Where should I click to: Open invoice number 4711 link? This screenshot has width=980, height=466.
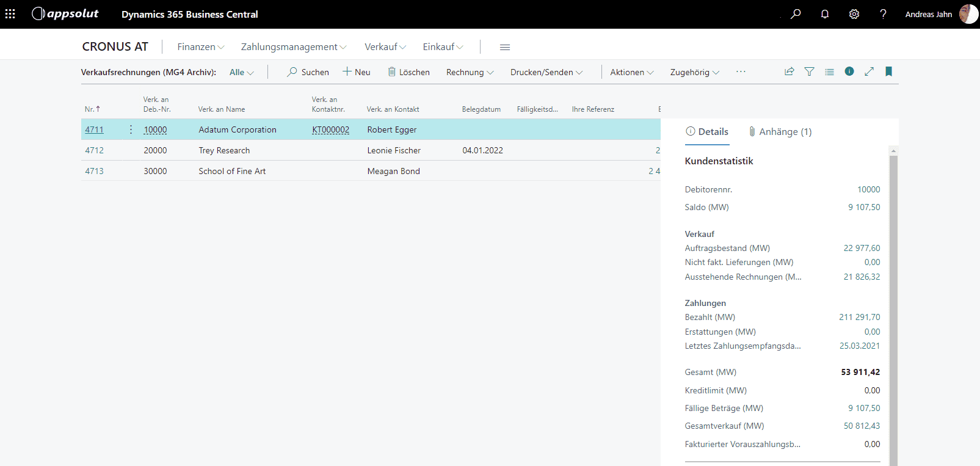(x=94, y=129)
